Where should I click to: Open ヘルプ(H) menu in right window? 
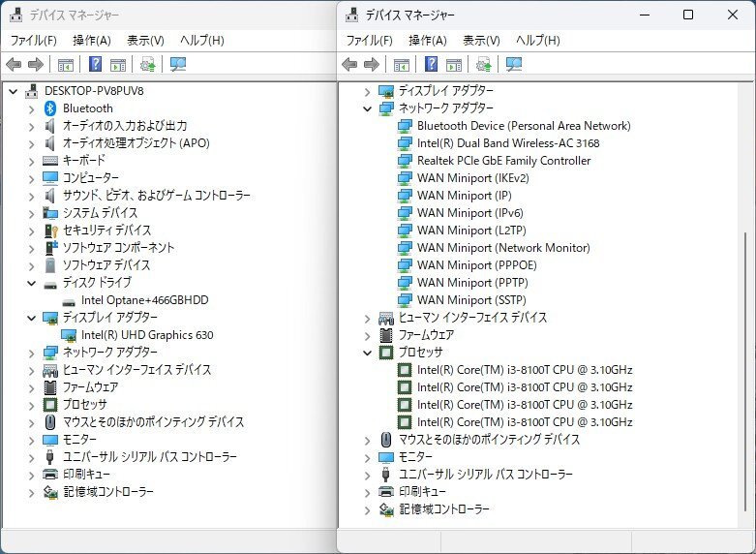tap(538, 40)
